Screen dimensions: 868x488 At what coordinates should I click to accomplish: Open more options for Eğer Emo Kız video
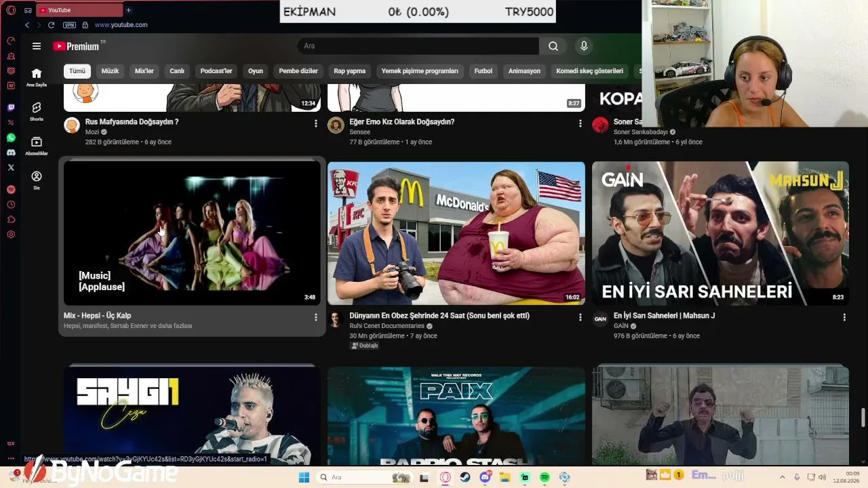click(x=580, y=123)
